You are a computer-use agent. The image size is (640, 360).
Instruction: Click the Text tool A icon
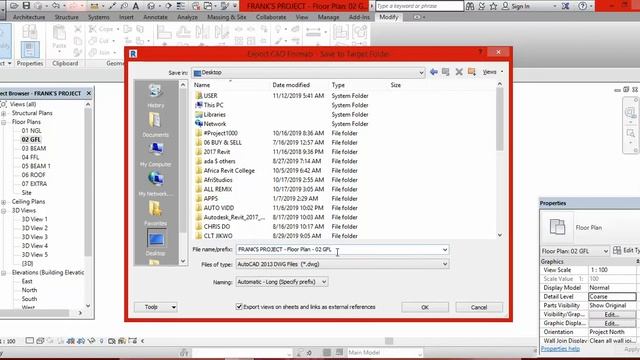point(136,6)
